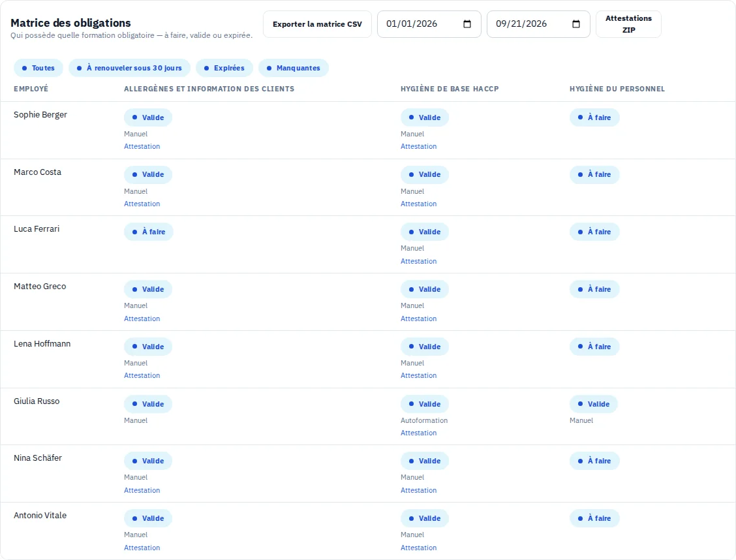View Antonio Vitale's Allergènes attestation

click(142, 548)
